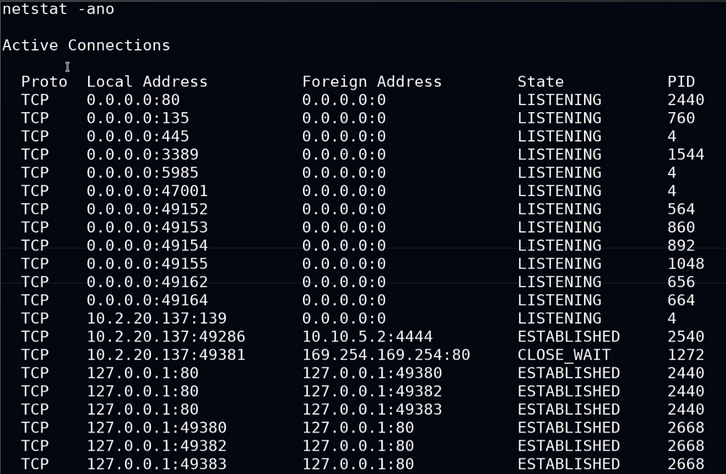
Task: Select local address 0.0.0.0:49153
Action: pos(147,227)
